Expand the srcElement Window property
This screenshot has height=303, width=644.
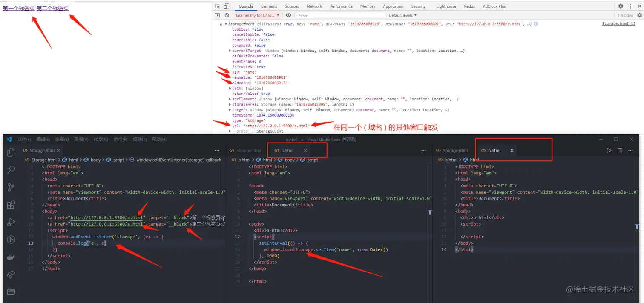[230, 99]
